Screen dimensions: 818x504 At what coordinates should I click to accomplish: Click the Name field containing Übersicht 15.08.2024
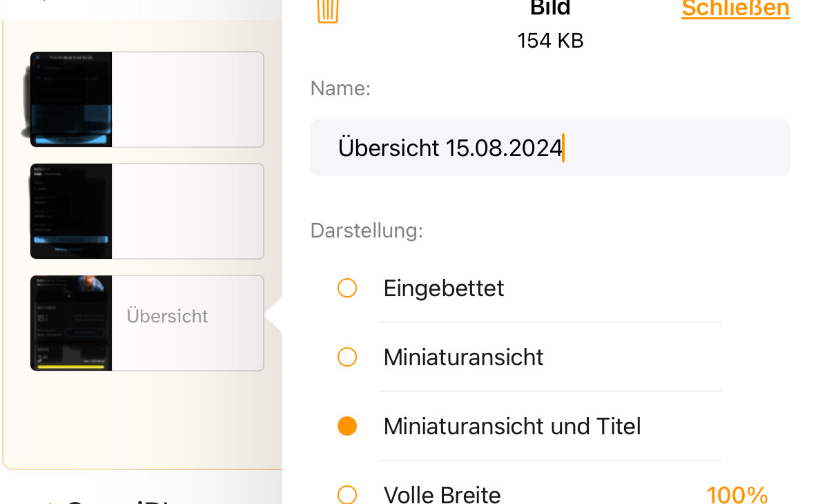[x=549, y=148]
